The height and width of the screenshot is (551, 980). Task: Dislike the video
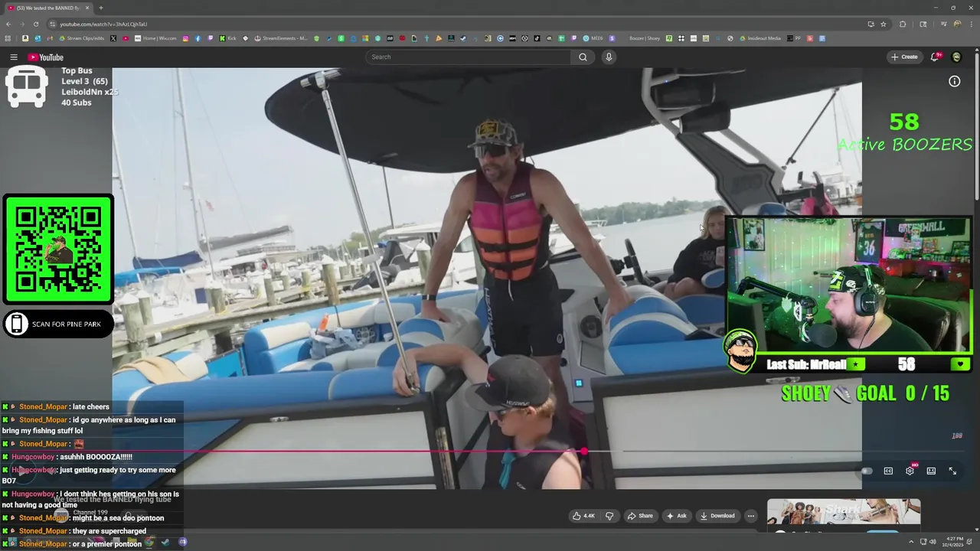(x=609, y=516)
